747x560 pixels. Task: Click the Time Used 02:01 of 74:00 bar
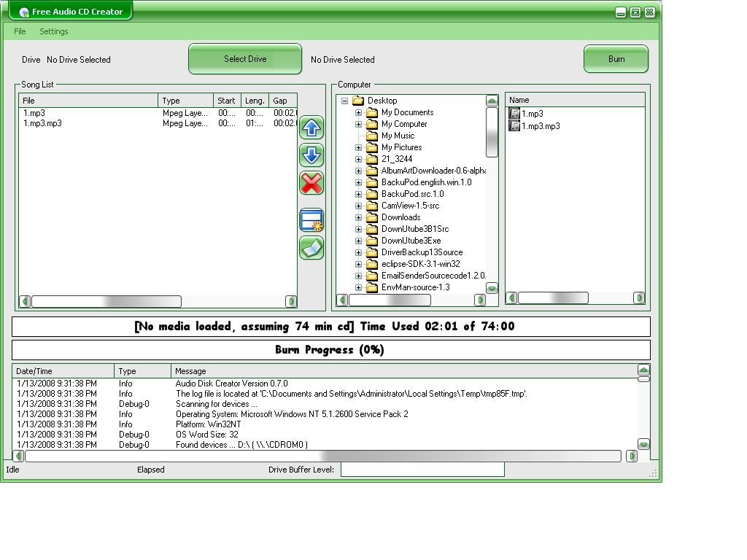330,327
